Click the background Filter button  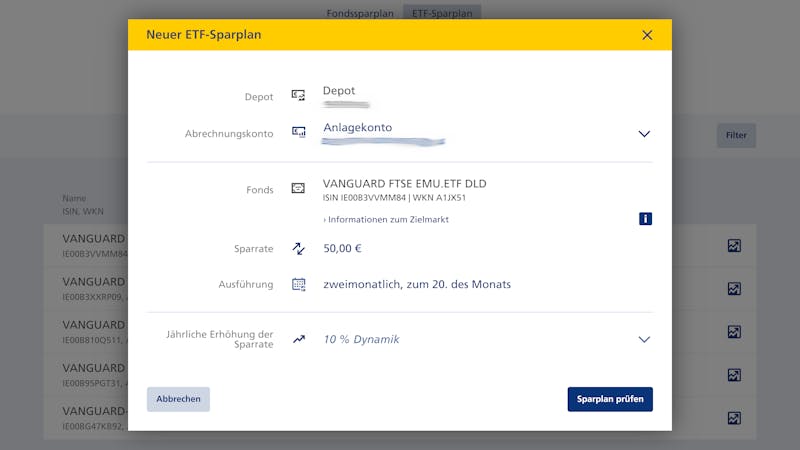click(736, 135)
